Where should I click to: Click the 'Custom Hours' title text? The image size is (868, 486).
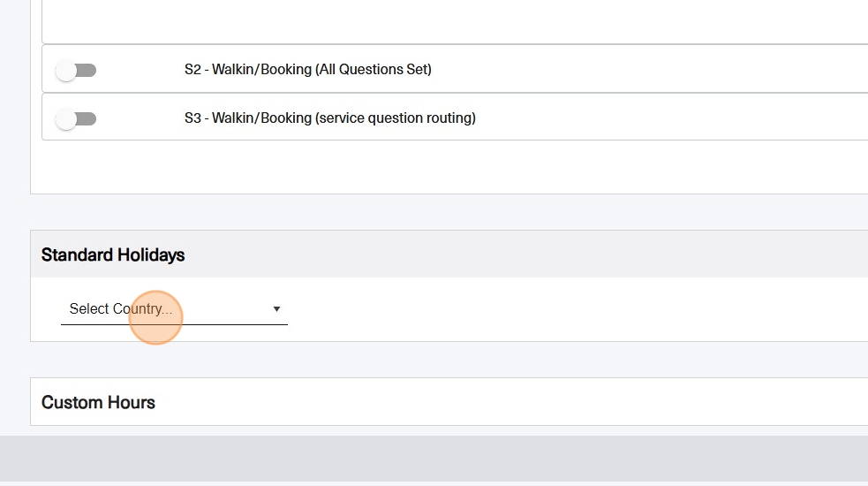(98, 402)
